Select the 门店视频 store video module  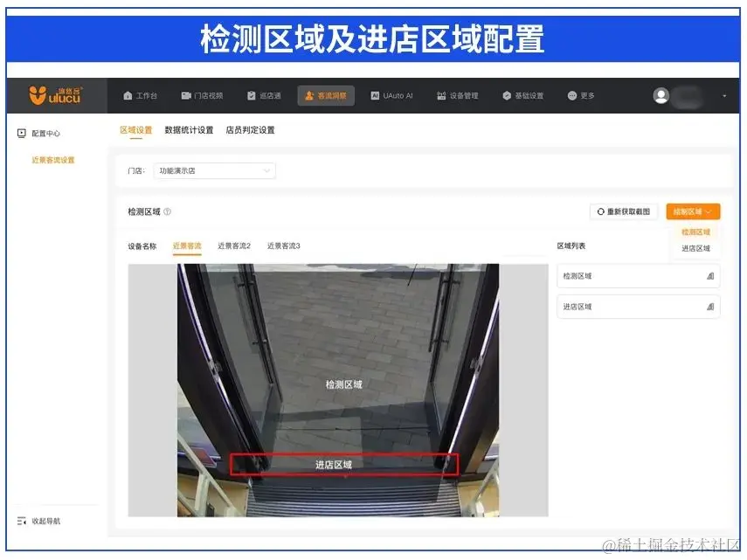point(206,96)
